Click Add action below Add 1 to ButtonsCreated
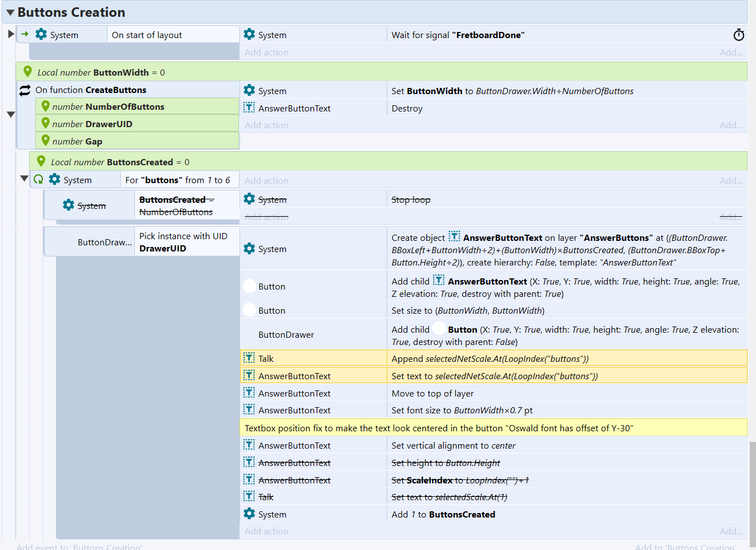756x550 pixels. (x=266, y=531)
